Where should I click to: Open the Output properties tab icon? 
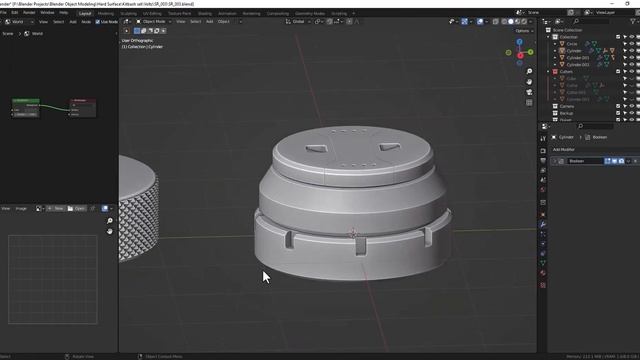[543, 161]
